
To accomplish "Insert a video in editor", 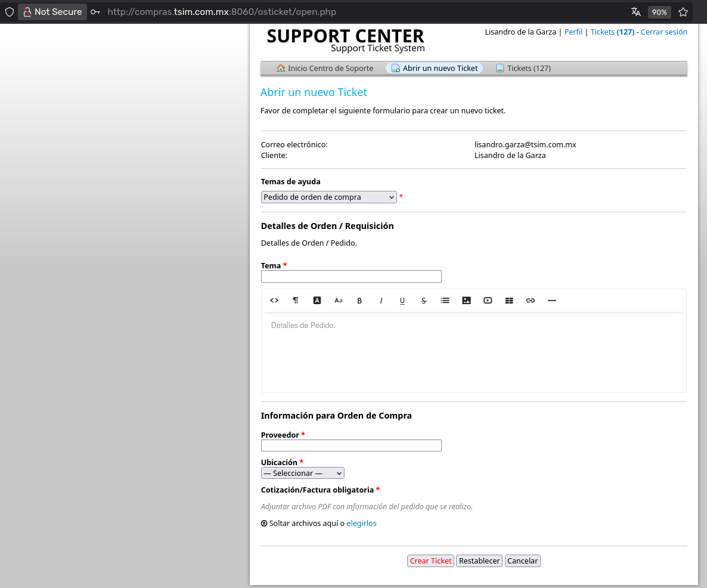I will click(488, 301).
